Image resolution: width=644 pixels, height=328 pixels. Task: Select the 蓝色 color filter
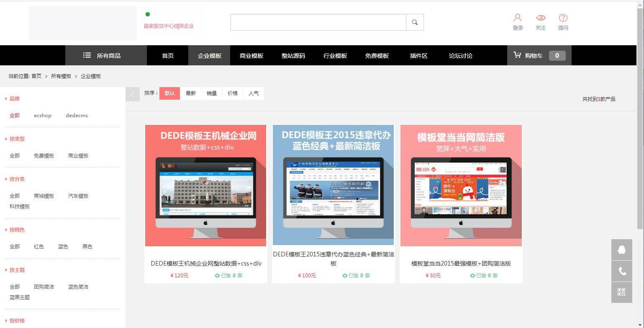tap(63, 246)
